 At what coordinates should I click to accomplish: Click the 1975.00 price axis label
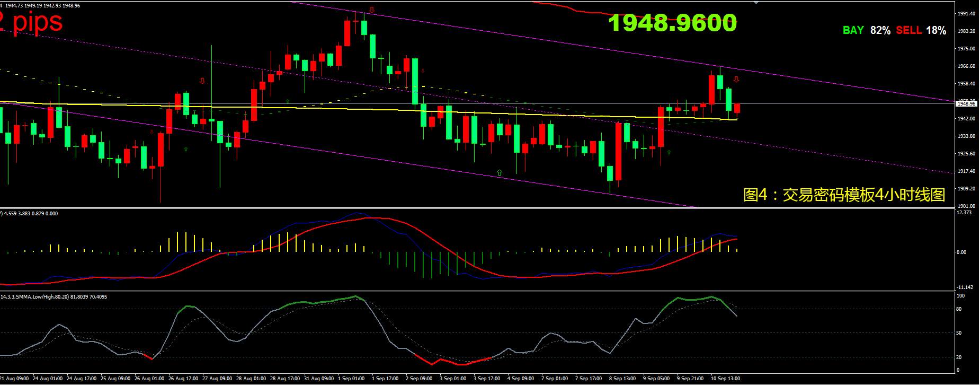[x=967, y=49]
